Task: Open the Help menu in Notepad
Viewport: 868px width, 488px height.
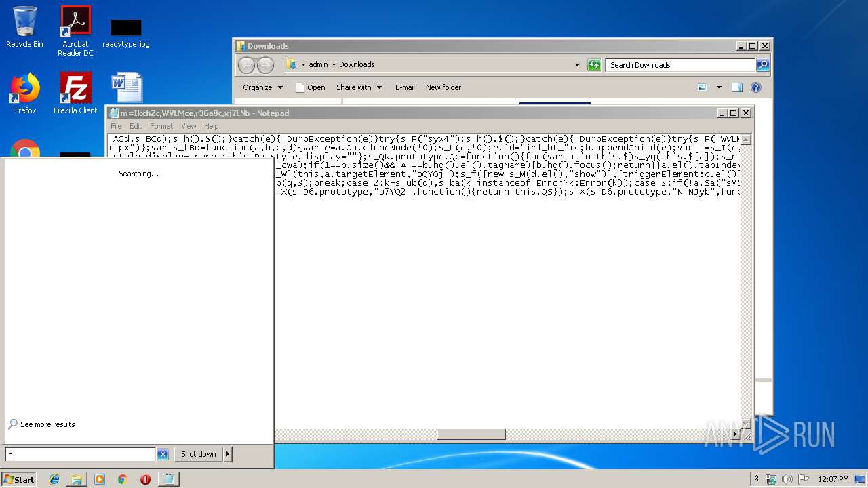Action: coord(212,126)
